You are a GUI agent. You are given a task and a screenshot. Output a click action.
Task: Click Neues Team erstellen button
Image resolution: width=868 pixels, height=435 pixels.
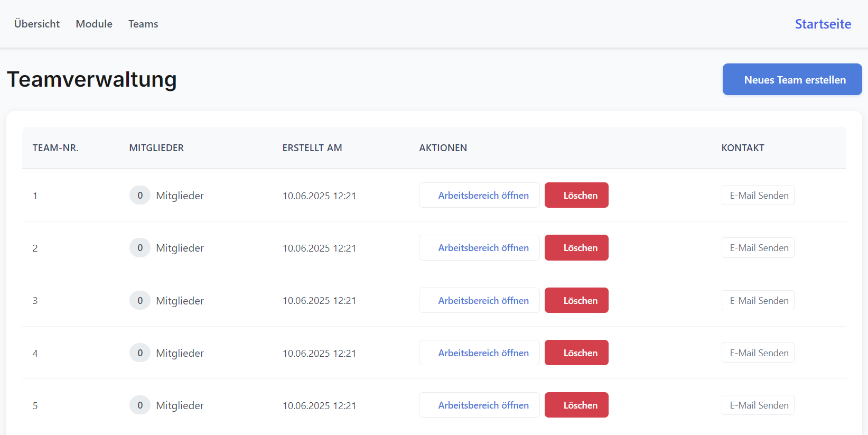pyautogui.click(x=792, y=79)
